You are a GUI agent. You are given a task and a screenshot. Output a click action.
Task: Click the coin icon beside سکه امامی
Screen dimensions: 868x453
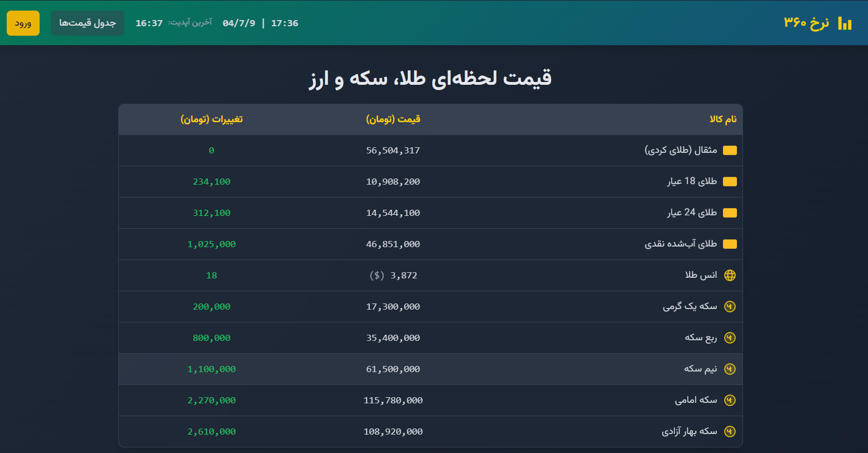click(731, 400)
